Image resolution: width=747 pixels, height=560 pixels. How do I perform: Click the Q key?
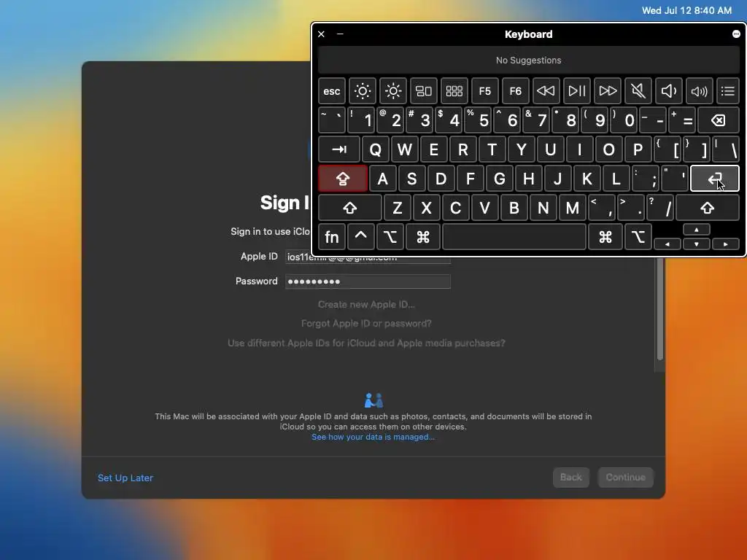click(376, 149)
